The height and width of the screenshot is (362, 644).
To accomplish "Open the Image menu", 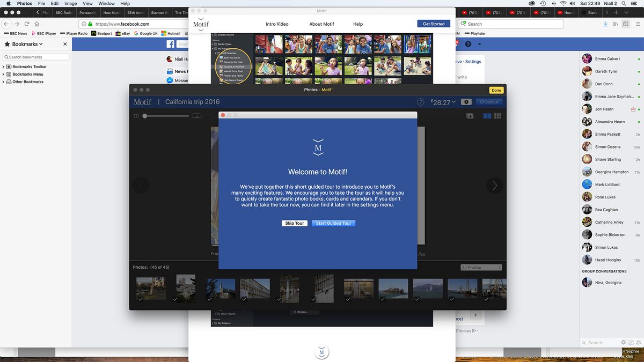I will 70,3.
